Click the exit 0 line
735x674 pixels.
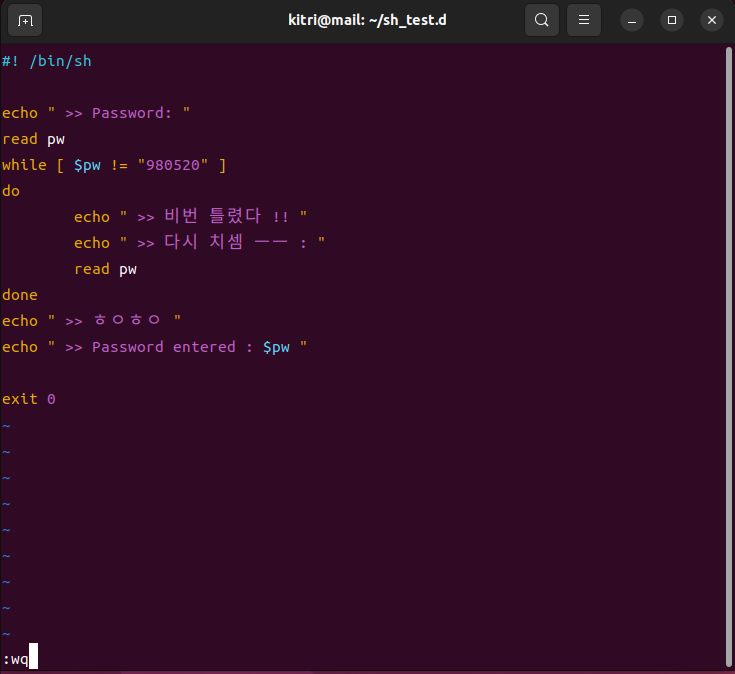[29, 399]
